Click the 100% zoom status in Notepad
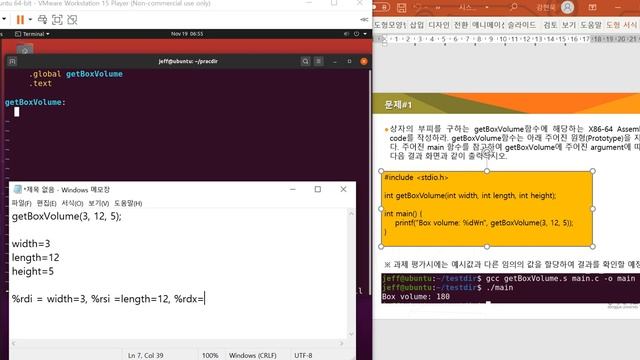 210,356
